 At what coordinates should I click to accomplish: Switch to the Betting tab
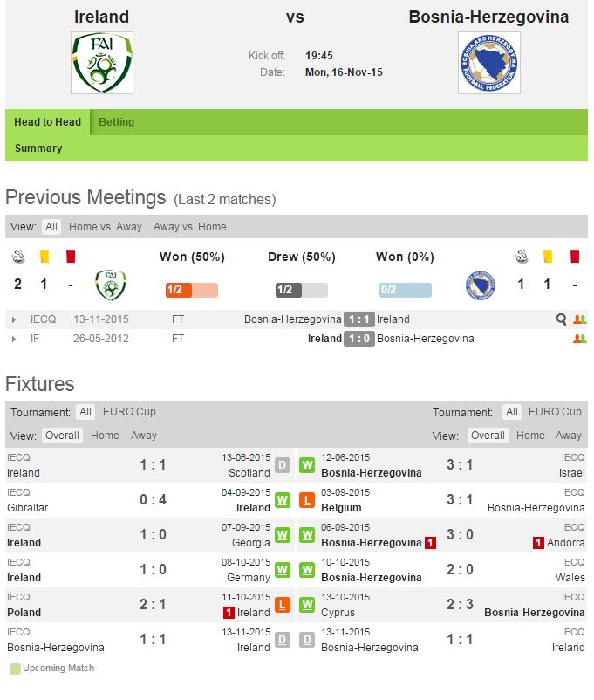tap(116, 122)
